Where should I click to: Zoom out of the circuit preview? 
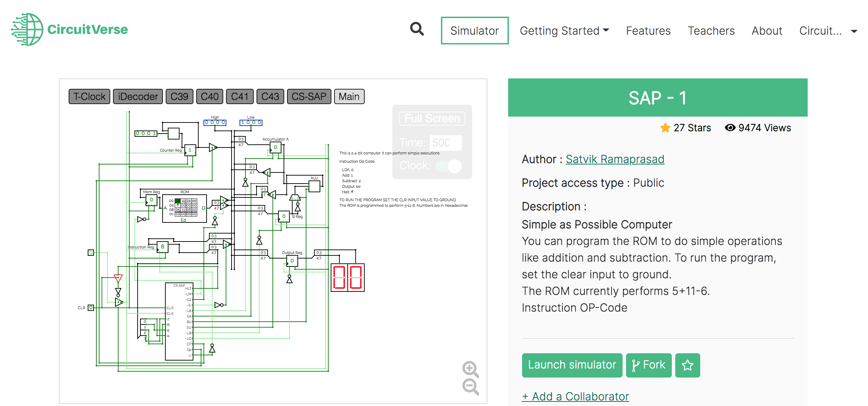point(470,386)
